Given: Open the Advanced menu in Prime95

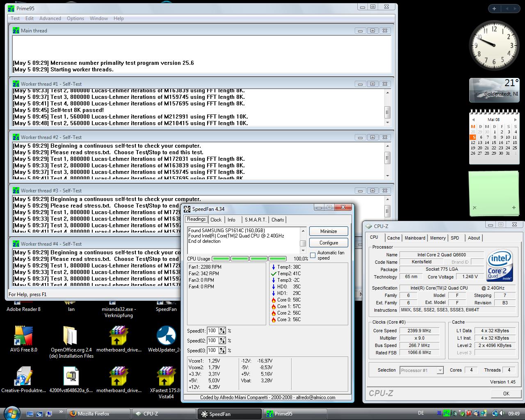Looking at the screenshot, I should point(50,18).
